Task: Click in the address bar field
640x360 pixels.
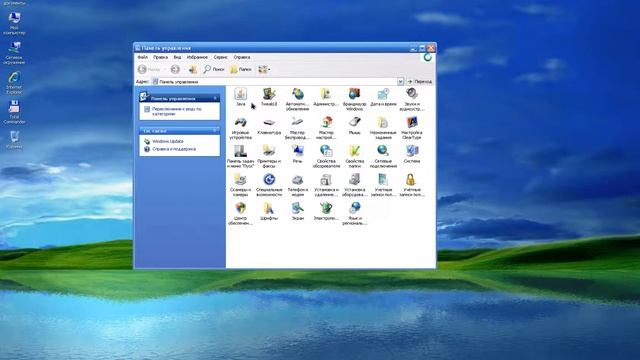Action: click(x=278, y=82)
